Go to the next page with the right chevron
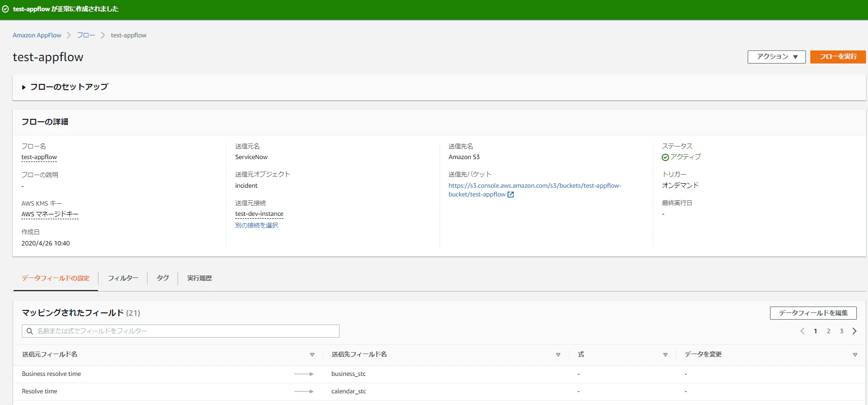 pos(854,331)
